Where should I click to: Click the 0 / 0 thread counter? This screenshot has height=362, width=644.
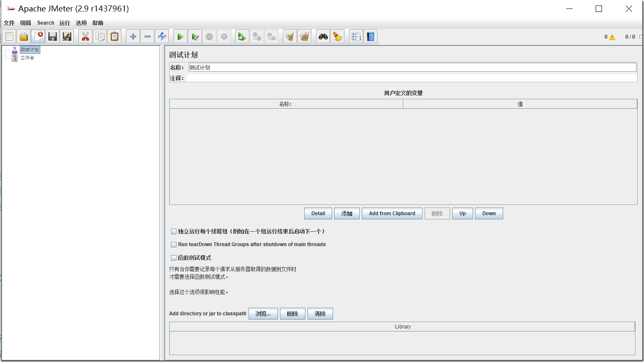(630, 37)
